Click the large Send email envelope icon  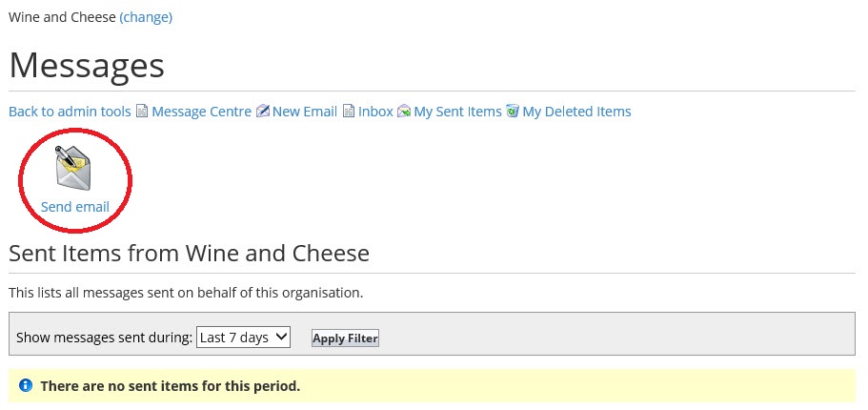click(73, 168)
